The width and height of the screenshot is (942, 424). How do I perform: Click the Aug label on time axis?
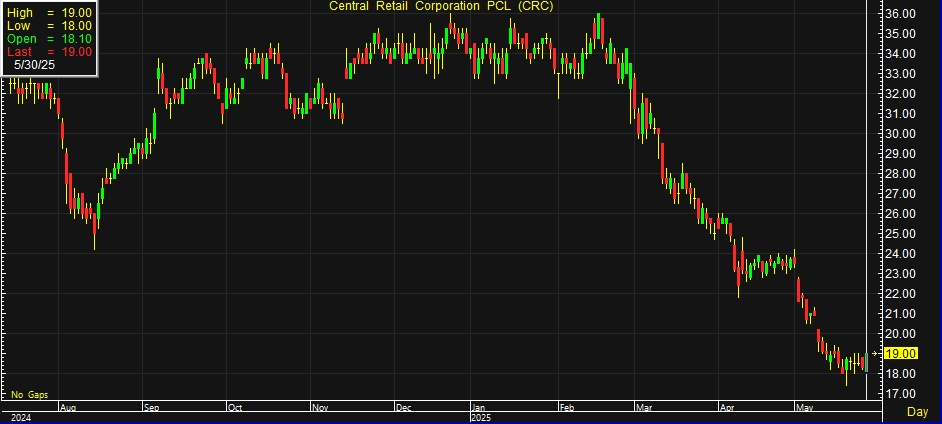pyautogui.click(x=68, y=408)
